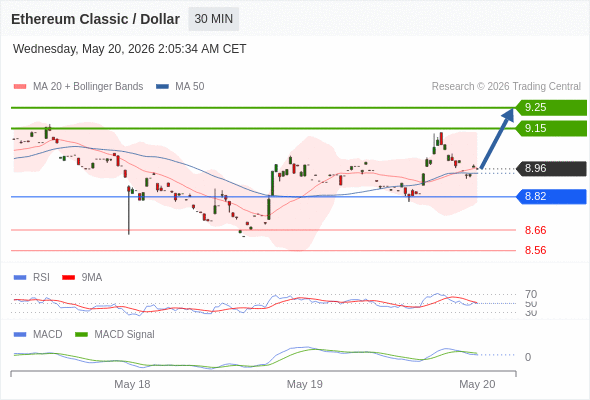590x400 pixels.
Task: Select the Ethereum Classic / Dollar title
Action: point(96,19)
